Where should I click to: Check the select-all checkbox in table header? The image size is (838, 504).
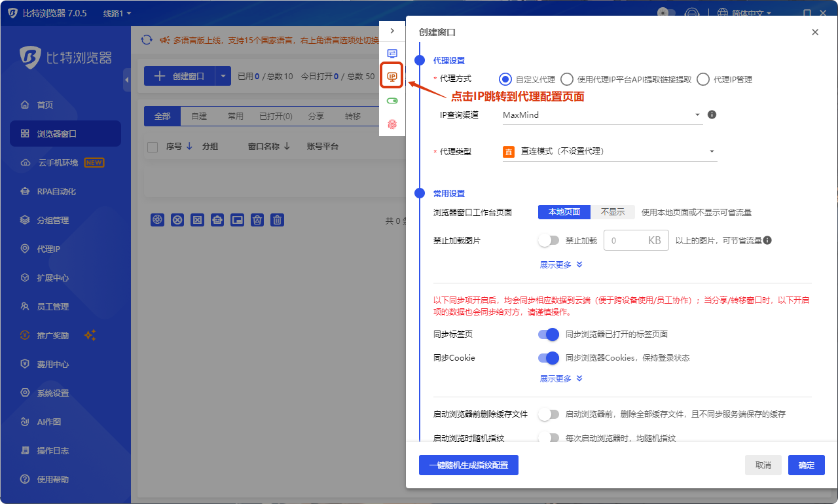coord(153,147)
